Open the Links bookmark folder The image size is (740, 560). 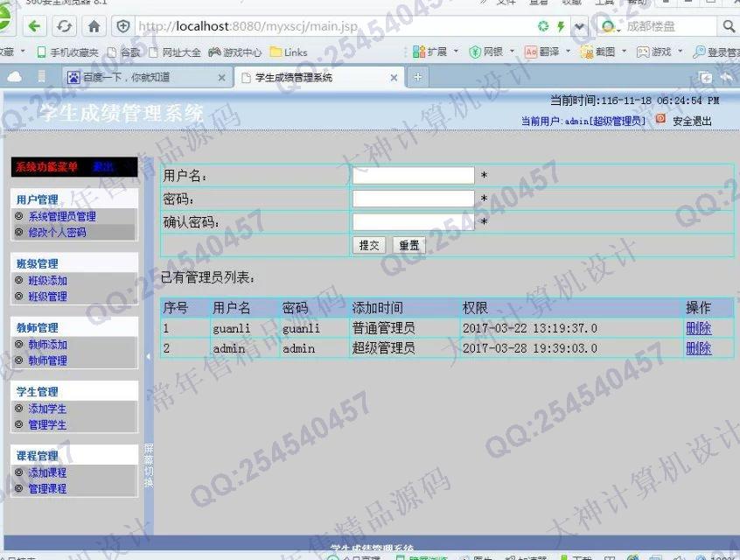coord(289,52)
